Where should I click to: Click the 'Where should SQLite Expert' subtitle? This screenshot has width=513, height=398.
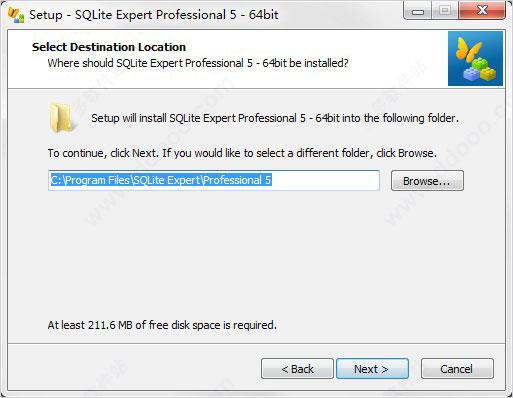coord(198,63)
